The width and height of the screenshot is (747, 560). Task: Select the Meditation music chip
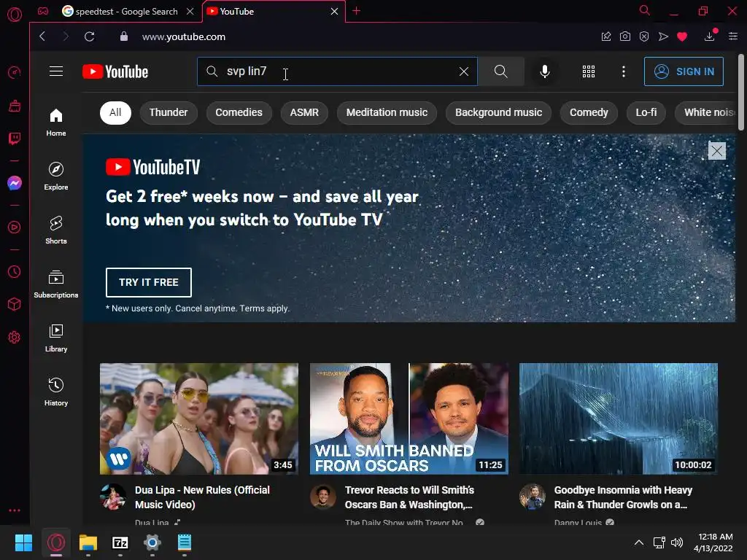click(x=387, y=112)
